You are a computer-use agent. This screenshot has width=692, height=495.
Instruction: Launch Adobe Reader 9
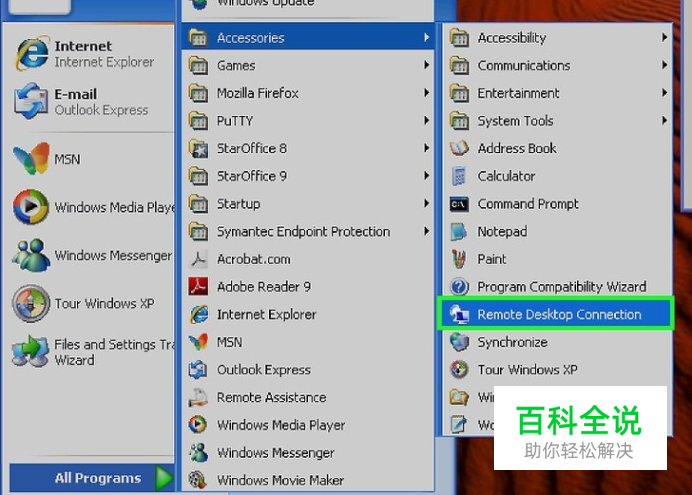(308, 287)
